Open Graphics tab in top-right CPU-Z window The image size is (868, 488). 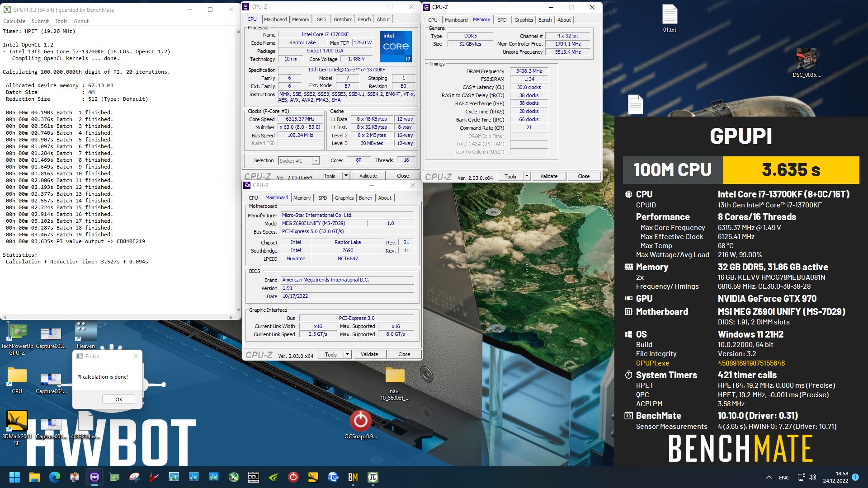coord(524,20)
